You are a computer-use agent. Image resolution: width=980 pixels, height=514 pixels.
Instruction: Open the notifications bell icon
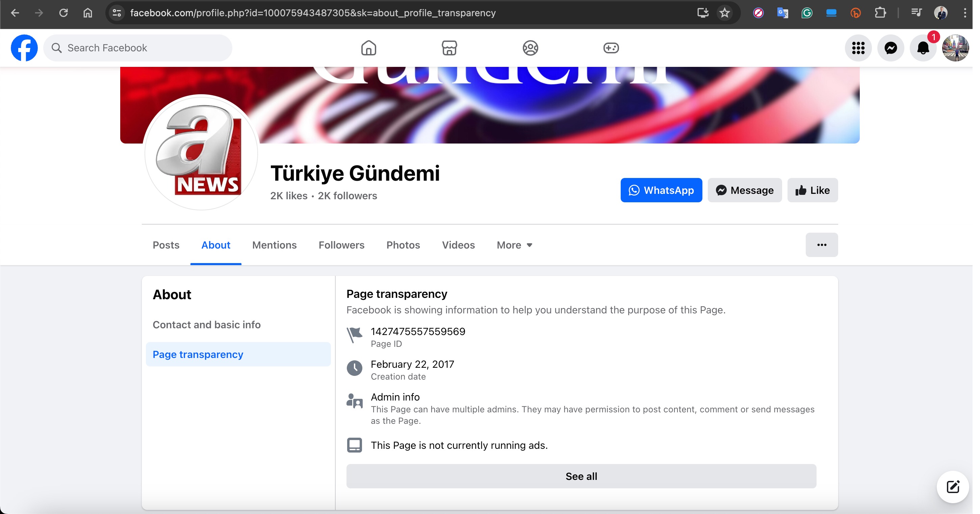(x=923, y=48)
